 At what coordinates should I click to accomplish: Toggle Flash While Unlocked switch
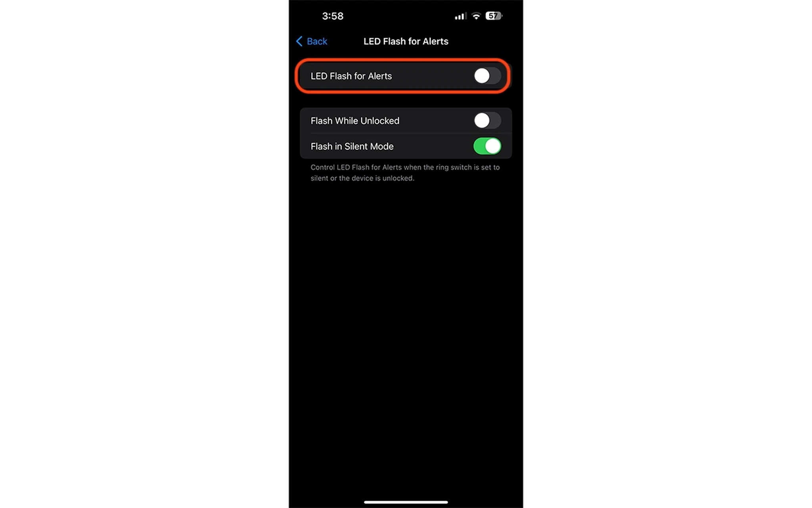488,121
